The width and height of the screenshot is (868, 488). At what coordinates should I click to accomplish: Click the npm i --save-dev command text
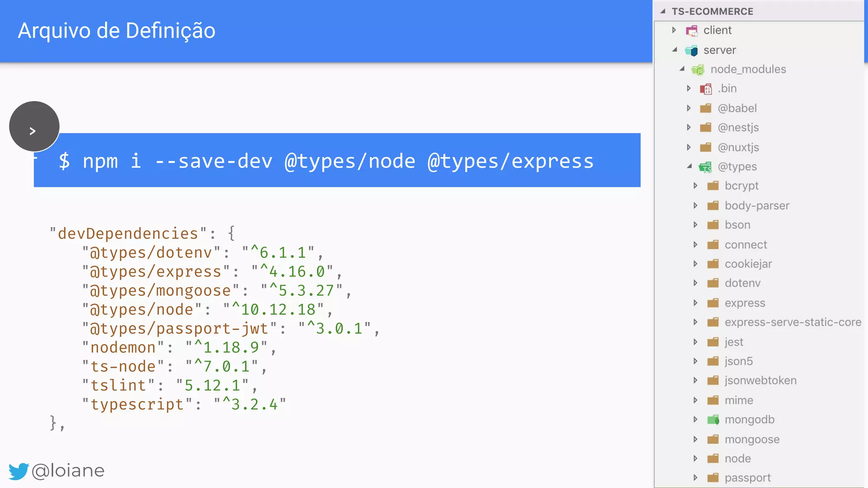pos(326,161)
